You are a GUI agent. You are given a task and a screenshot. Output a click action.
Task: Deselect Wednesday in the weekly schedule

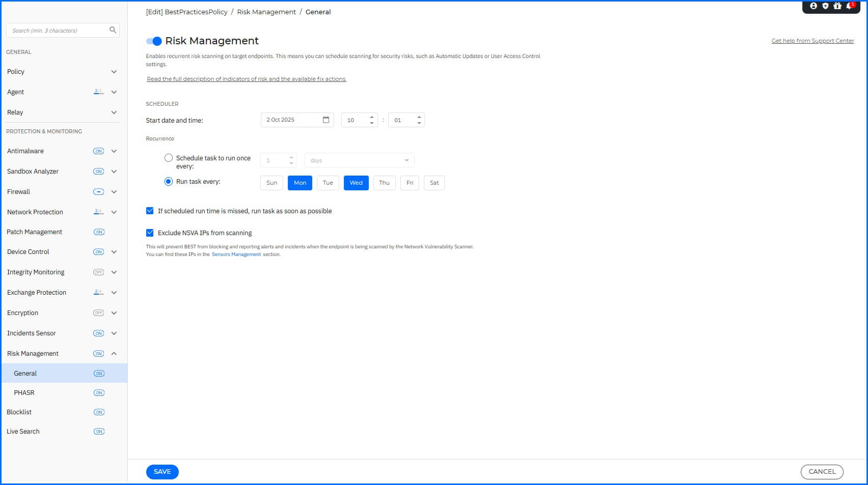(356, 183)
